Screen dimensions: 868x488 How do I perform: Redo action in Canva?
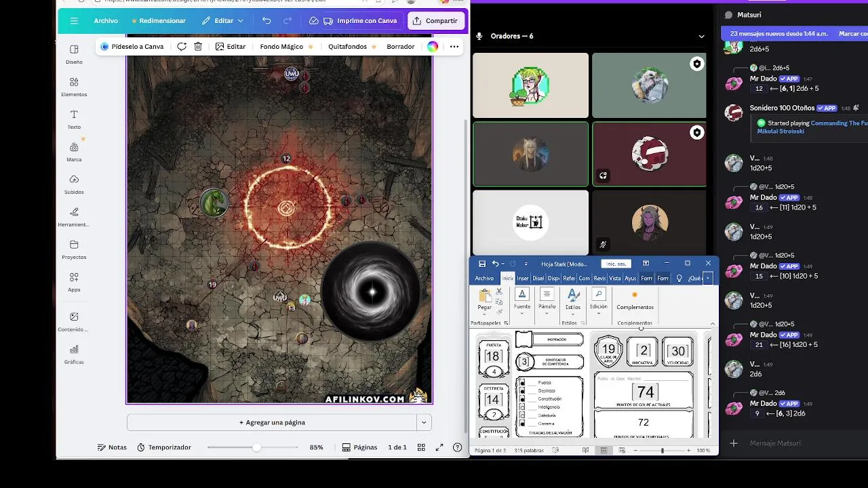[288, 21]
